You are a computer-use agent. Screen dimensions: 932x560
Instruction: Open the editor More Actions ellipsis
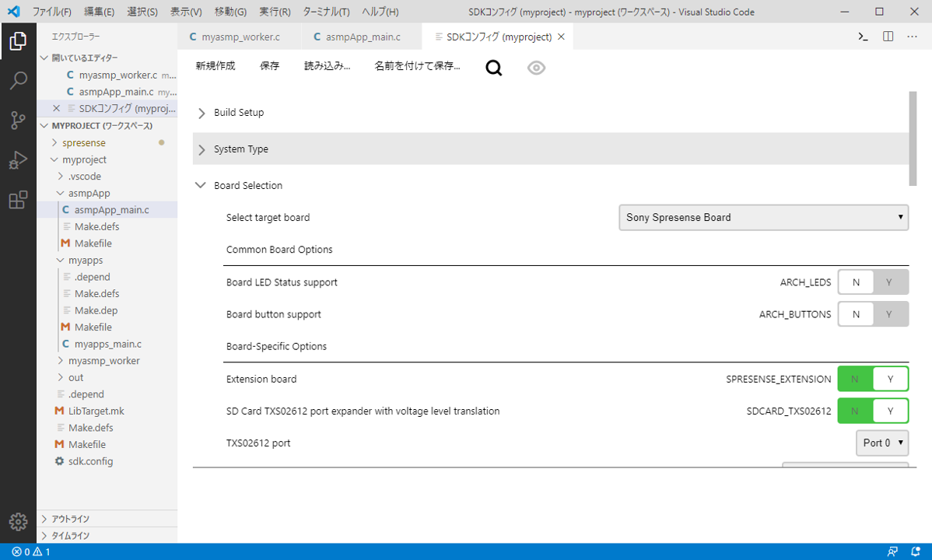(912, 37)
